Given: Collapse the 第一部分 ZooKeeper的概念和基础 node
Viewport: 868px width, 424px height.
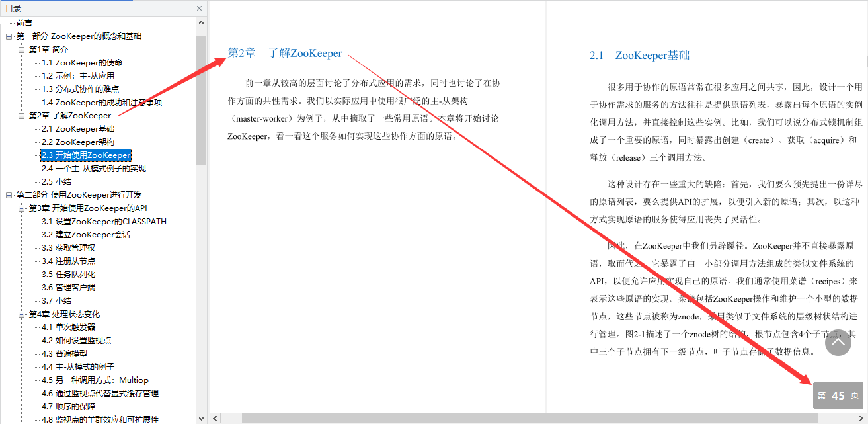Looking at the screenshot, I should (x=9, y=36).
